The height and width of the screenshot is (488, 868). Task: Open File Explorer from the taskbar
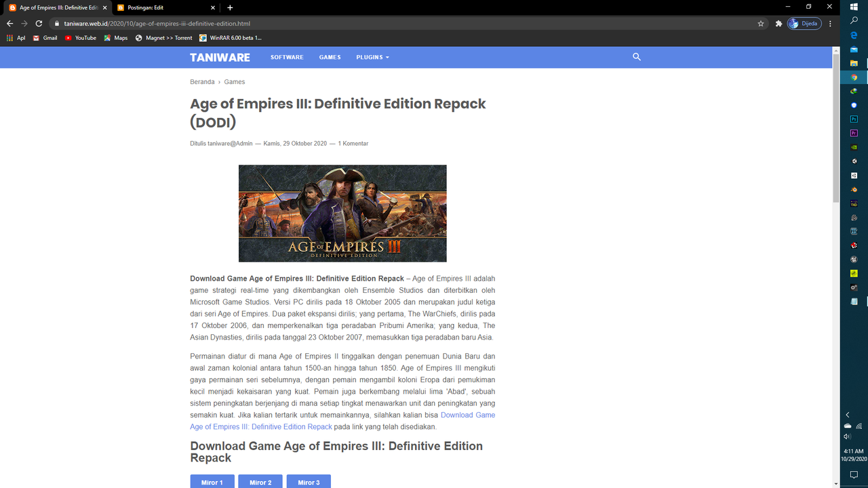pos(854,63)
